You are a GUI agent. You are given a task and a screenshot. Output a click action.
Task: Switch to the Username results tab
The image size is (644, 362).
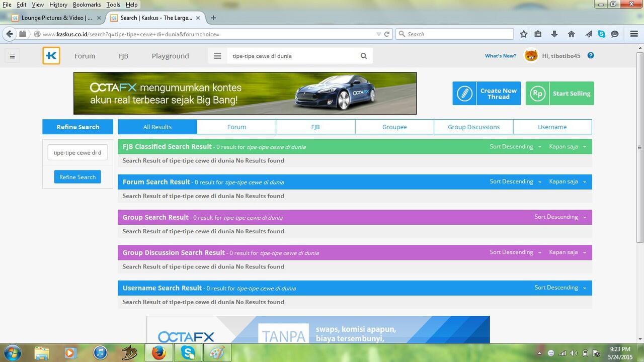[552, 127]
